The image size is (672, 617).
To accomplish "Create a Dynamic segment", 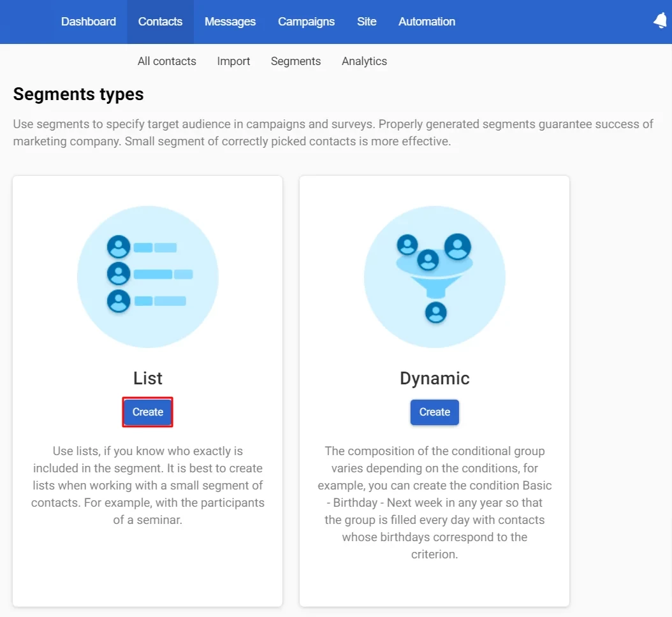I will tap(435, 412).
